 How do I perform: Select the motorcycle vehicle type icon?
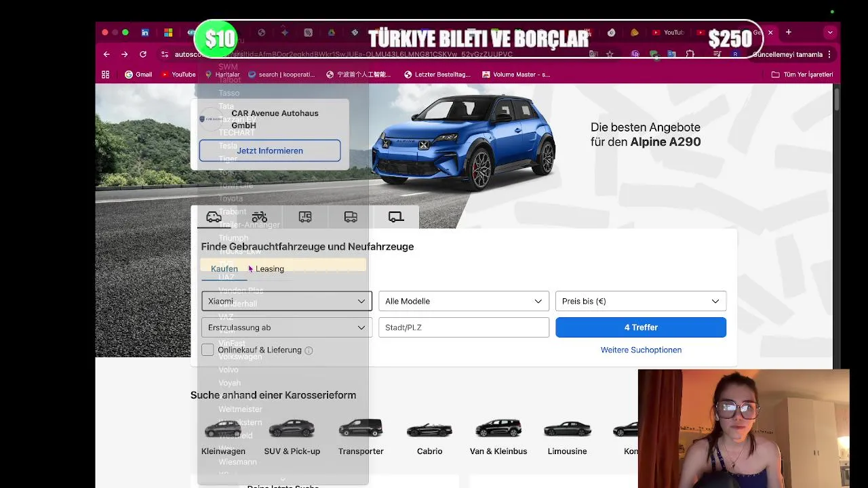pyautogui.click(x=260, y=217)
